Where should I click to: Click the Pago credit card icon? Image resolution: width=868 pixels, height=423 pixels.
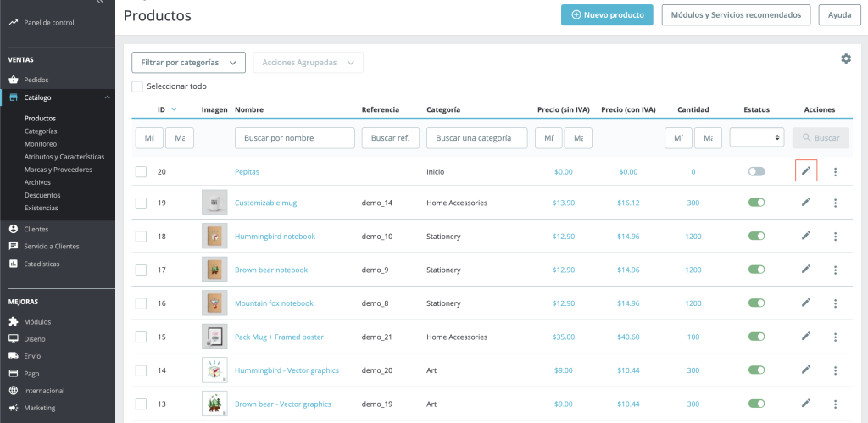pos(14,373)
